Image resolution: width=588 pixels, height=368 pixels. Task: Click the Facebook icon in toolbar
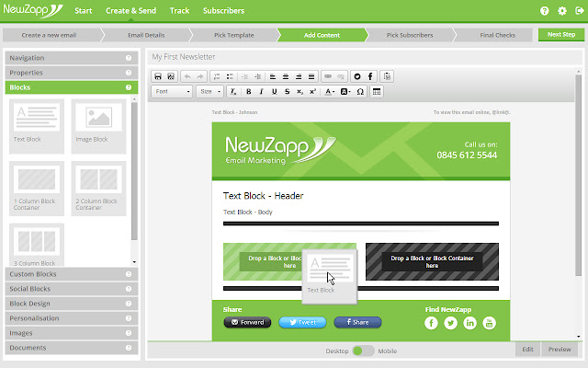[x=370, y=76]
